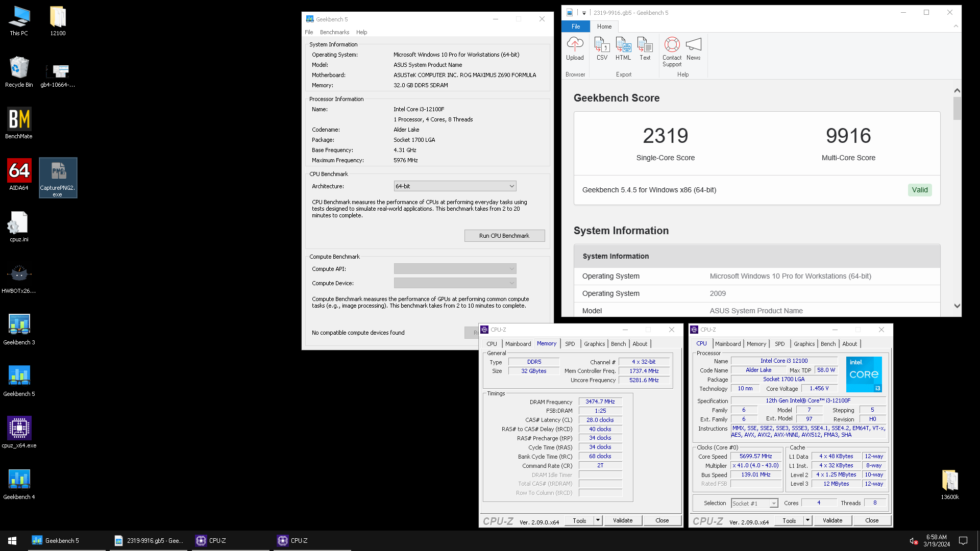Switch to Mainboard tab in right CPU-Z window
The width and height of the screenshot is (980, 551).
coord(728,344)
